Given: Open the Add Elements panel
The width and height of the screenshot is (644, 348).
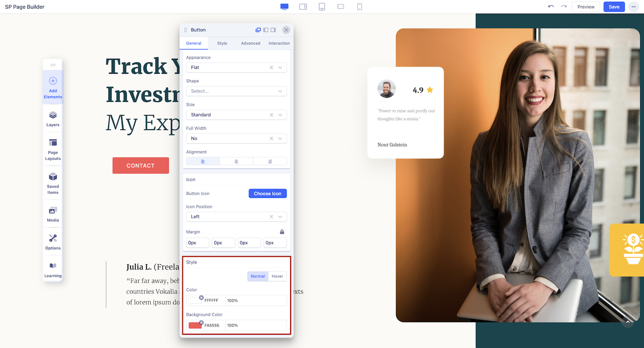Looking at the screenshot, I should pos(53,88).
